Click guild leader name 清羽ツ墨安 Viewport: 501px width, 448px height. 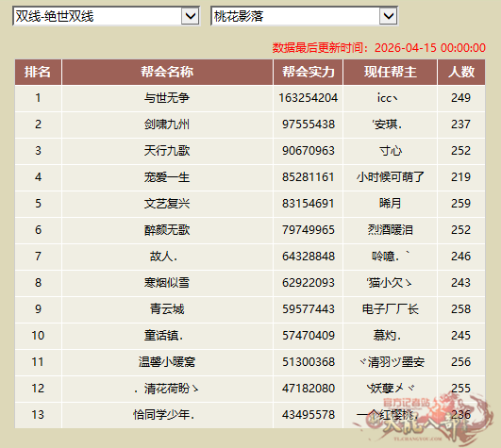click(392, 362)
